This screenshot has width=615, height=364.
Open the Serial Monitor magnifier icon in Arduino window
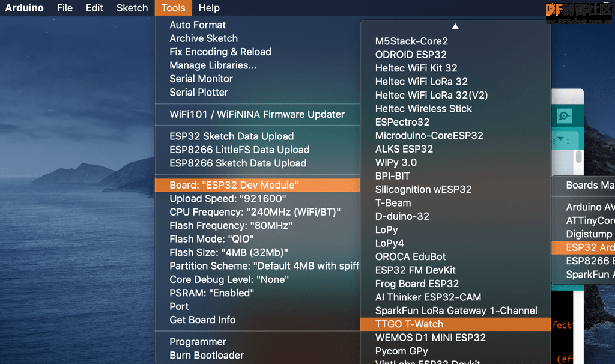564,116
